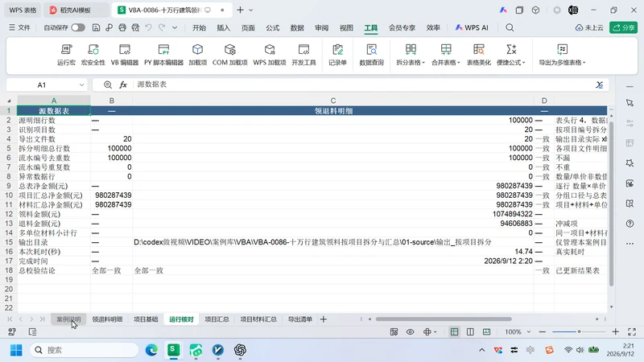Add new sheet with plus button
This screenshot has height=362, width=644.
click(324, 319)
